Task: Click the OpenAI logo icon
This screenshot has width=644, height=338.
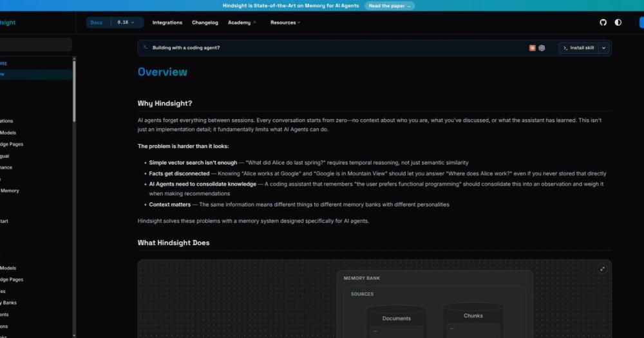Action: coord(542,48)
